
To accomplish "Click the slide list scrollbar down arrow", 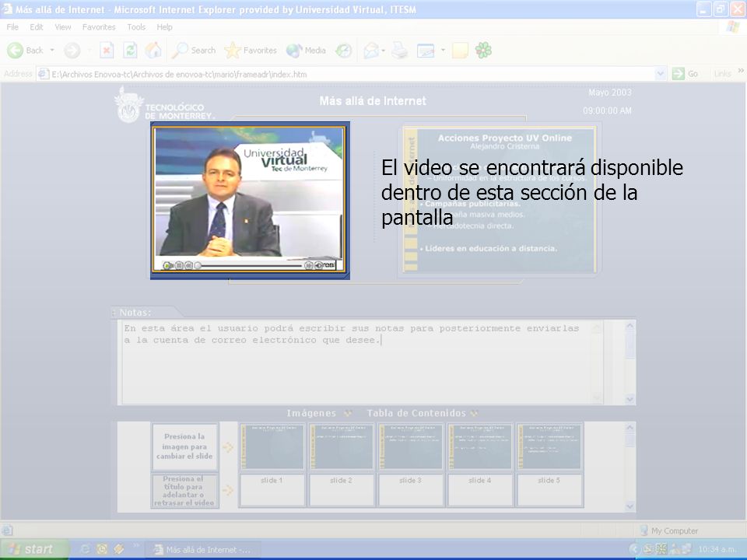I will click(630, 506).
